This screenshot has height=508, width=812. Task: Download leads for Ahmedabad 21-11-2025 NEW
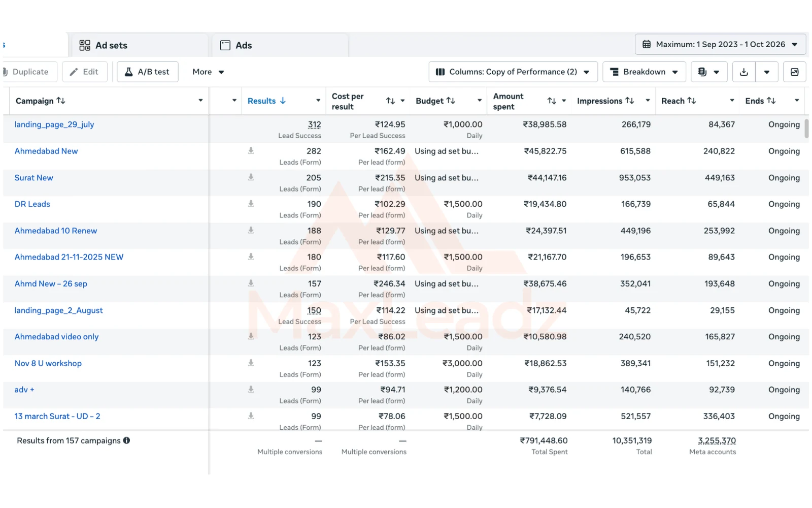(x=251, y=257)
